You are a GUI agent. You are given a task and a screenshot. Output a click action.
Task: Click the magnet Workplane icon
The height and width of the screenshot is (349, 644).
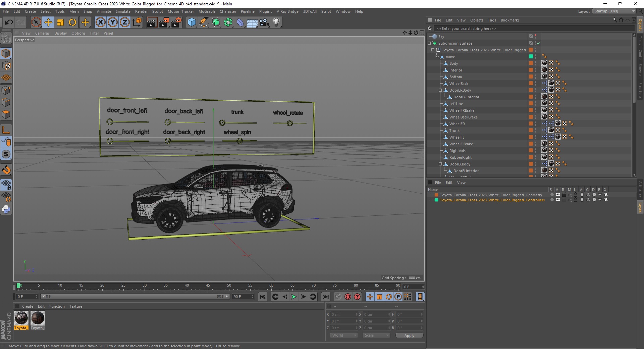pos(6,170)
